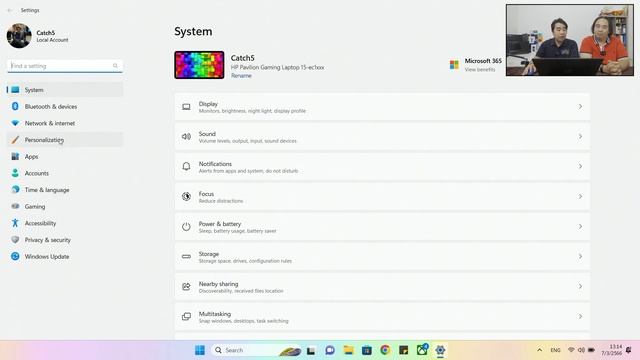Open Time & language settings

click(65, 190)
